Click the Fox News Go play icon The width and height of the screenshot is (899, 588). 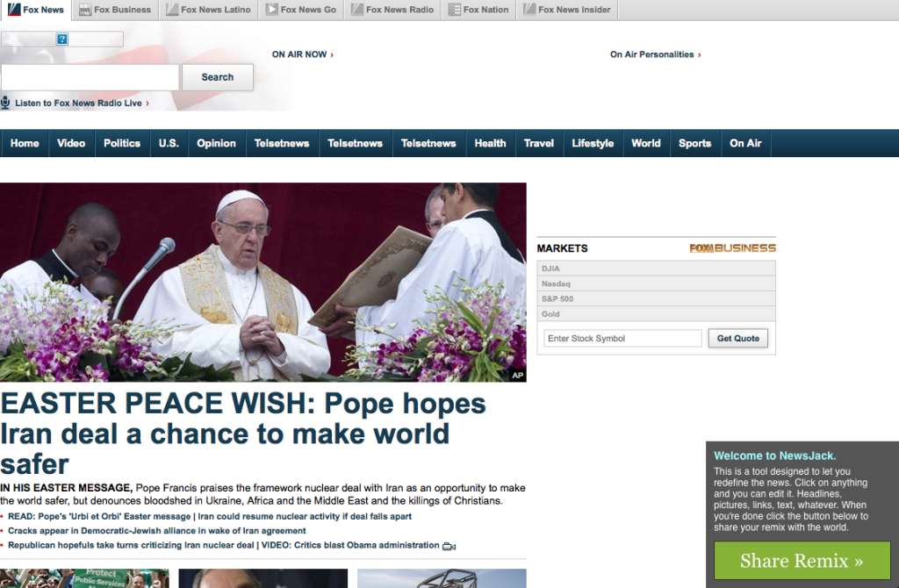pyautogui.click(x=272, y=10)
